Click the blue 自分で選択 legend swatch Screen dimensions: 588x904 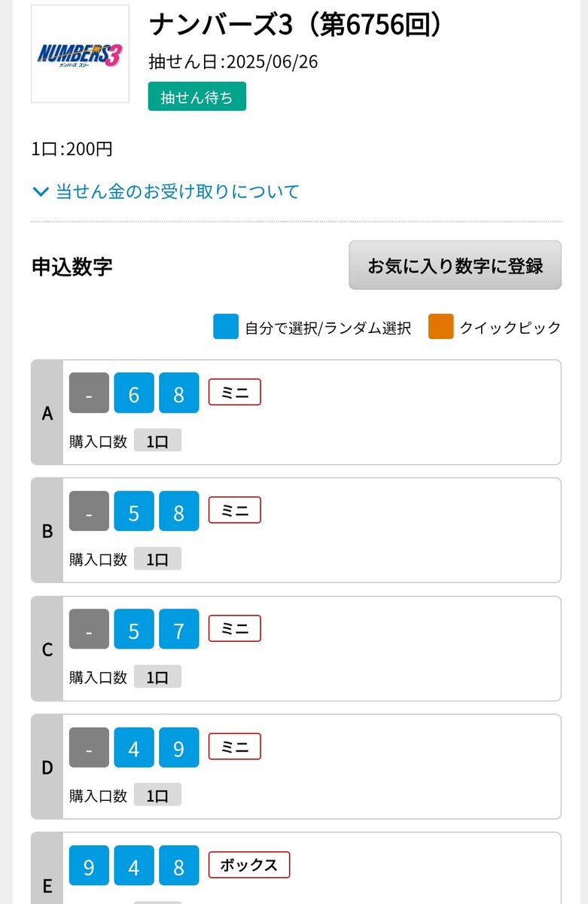click(226, 327)
